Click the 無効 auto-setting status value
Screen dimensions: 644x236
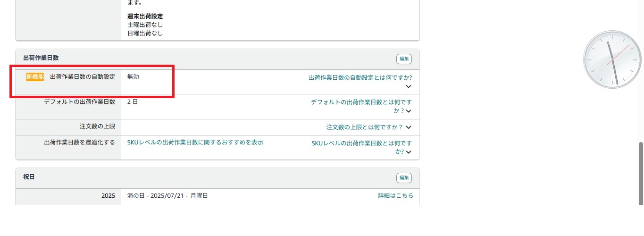point(133,77)
